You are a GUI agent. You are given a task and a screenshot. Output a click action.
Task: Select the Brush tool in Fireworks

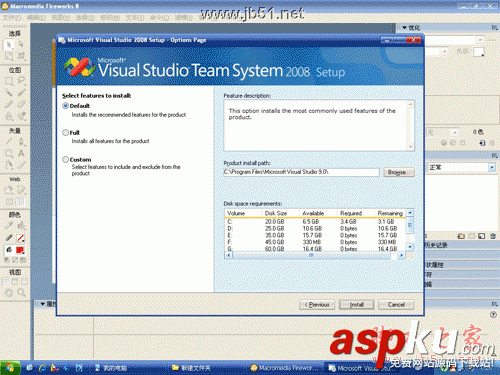coord(21,93)
